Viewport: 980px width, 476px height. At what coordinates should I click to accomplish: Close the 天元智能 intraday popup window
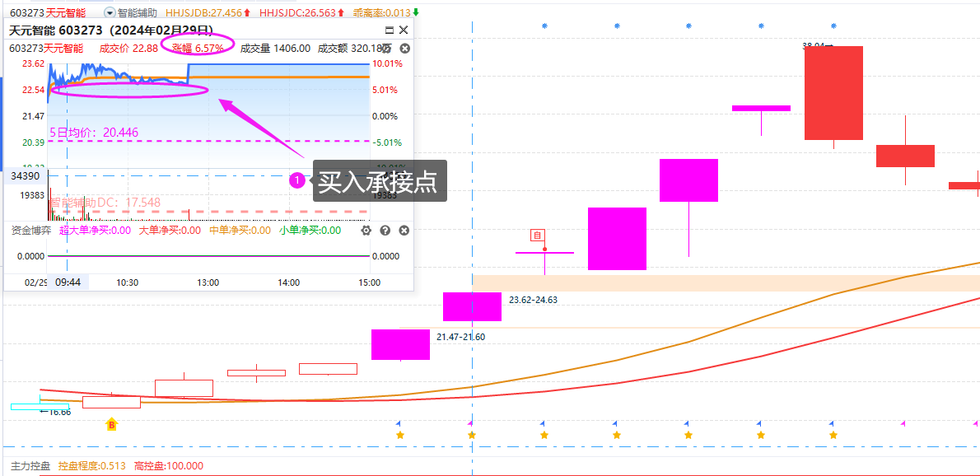click(x=404, y=30)
